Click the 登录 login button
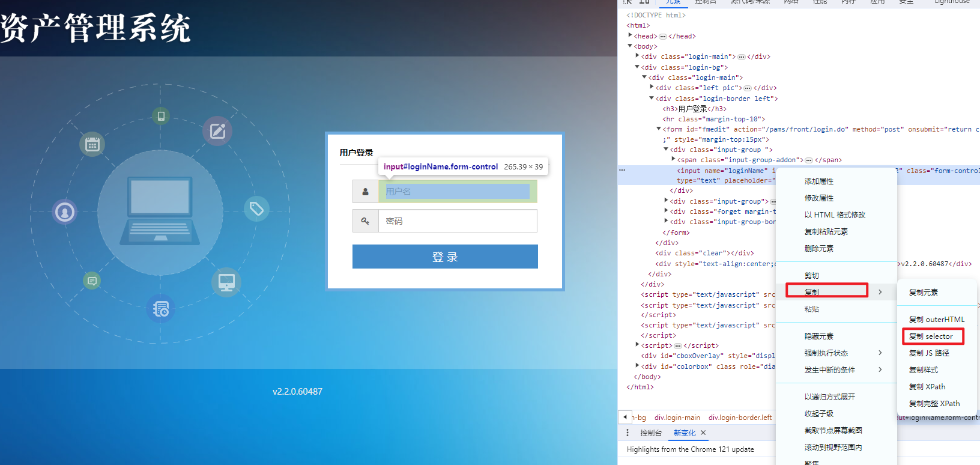 [x=445, y=257]
